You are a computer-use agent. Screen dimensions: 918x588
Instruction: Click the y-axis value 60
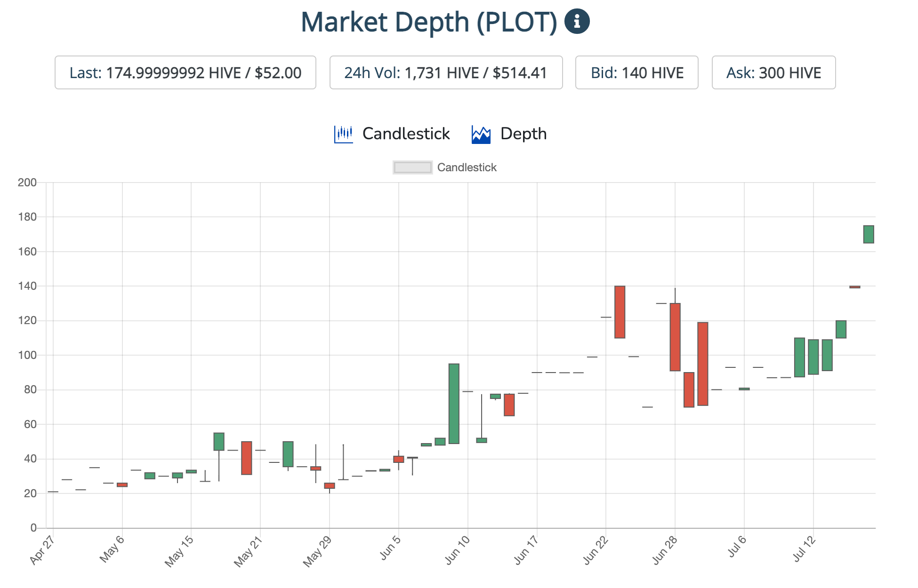[x=30, y=424]
